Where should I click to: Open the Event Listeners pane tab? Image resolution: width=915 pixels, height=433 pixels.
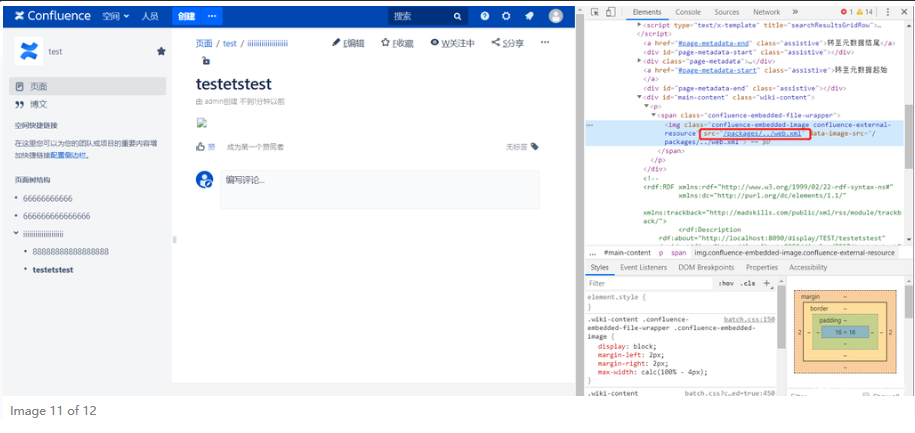click(x=643, y=267)
